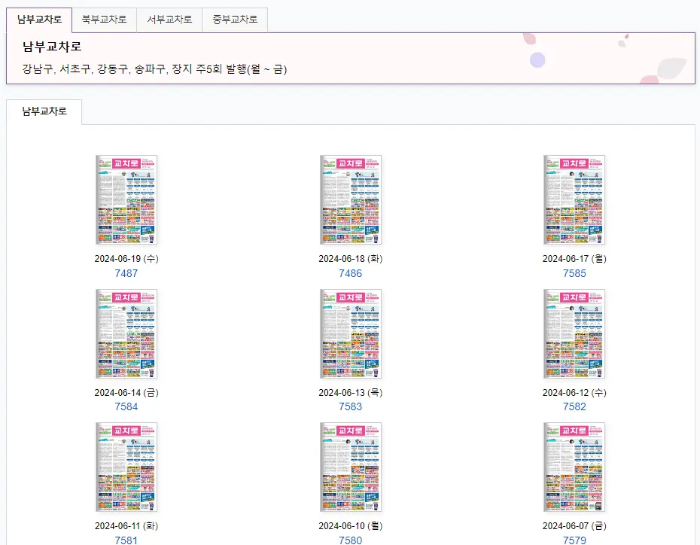Click the date text 2024-06-12 (수)
The width and height of the screenshot is (700, 545).
575,393
